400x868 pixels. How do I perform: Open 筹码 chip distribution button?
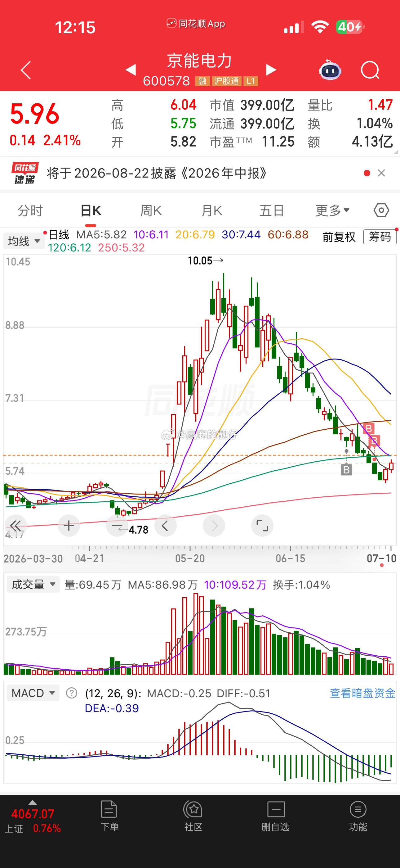tap(380, 237)
